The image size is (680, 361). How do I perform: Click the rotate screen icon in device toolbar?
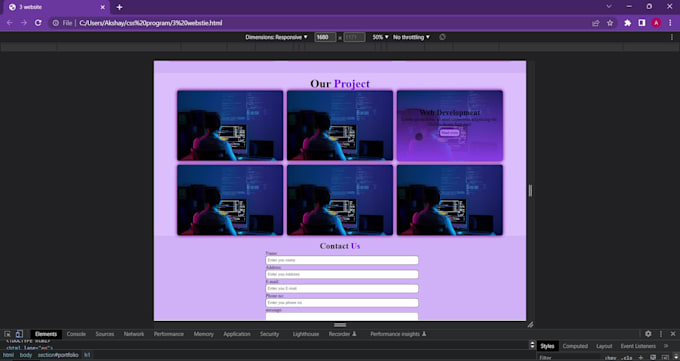pyautogui.click(x=442, y=37)
